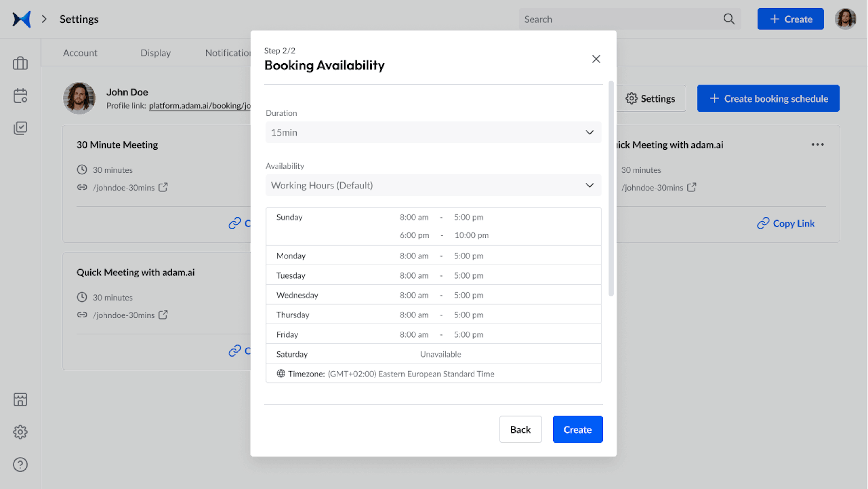
Task: Click the Create button to finish setup
Action: 577,429
